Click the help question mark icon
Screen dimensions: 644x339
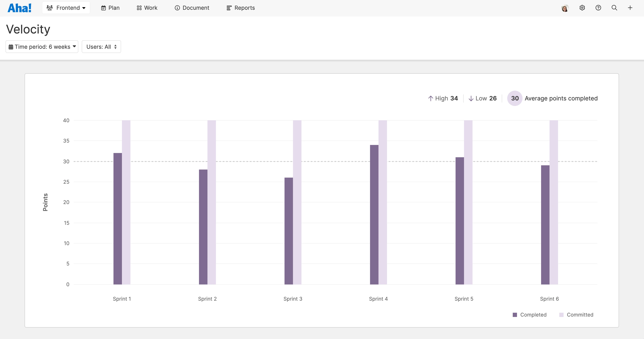(x=598, y=8)
